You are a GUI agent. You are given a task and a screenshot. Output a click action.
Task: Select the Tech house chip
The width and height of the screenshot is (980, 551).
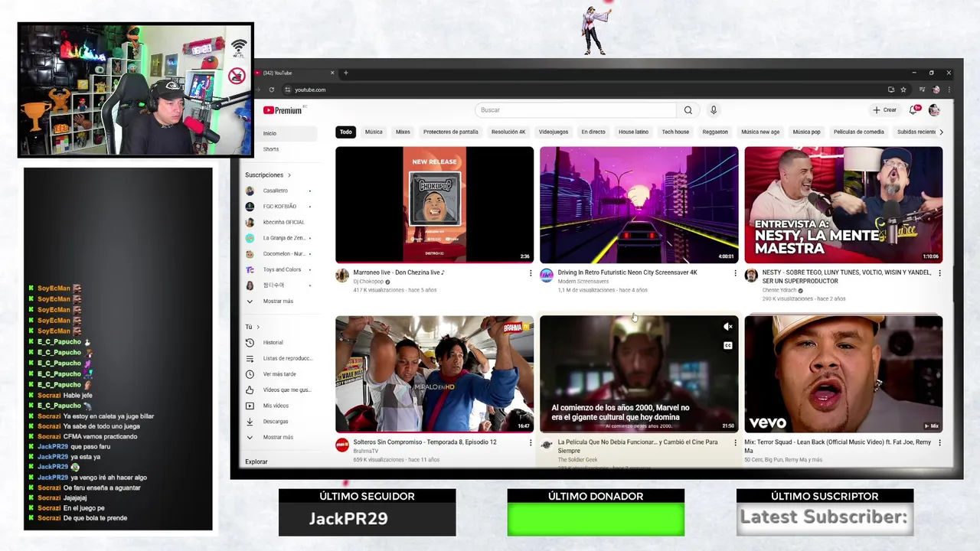675,132
